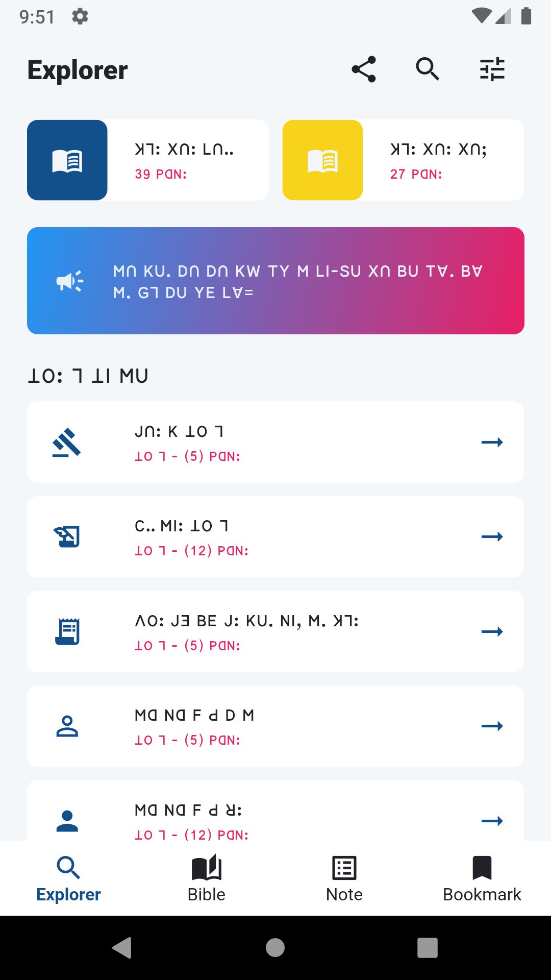Viewport: 551px width, 980px height.
Task: Open the arrow on the outlined person row
Action: point(492,726)
